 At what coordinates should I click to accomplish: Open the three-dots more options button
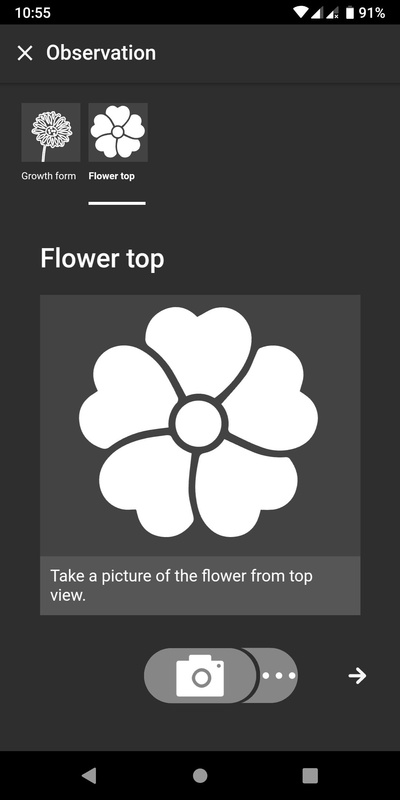279,676
